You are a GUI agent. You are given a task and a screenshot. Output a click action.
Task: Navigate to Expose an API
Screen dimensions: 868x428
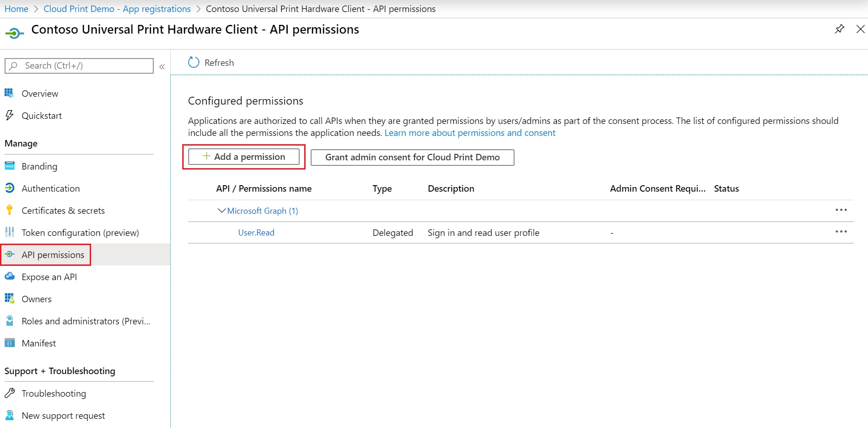(49, 277)
